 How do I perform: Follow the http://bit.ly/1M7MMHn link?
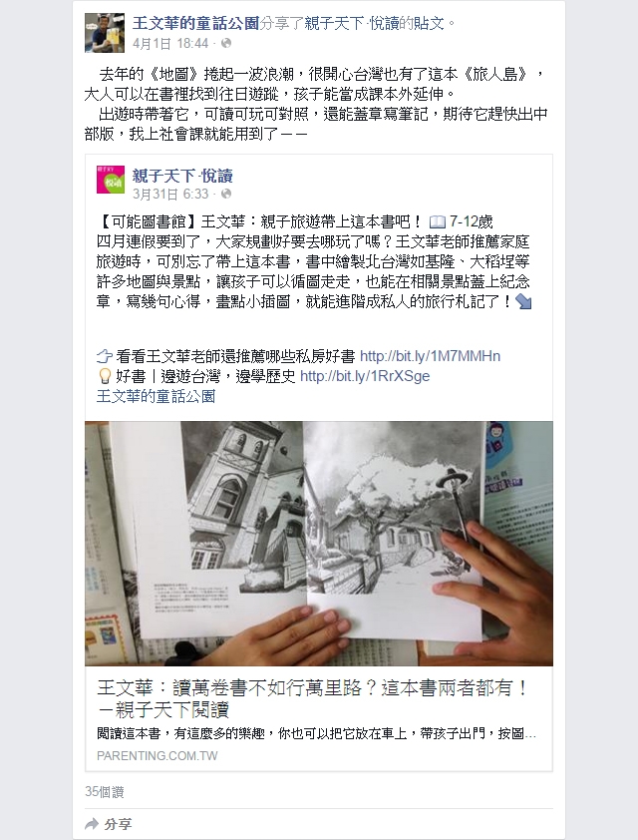coord(430,356)
